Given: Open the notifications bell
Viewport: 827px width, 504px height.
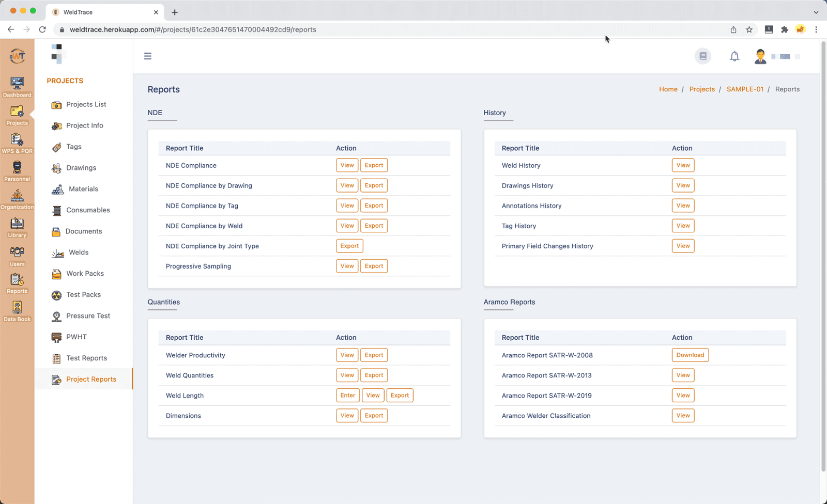Looking at the screenshot, I should coord(734,56).
